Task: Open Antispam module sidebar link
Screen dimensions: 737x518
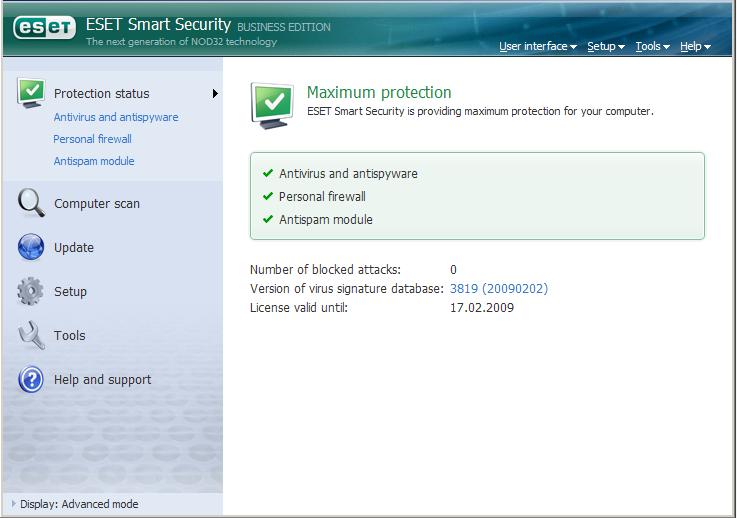Action: coord(94,161)
